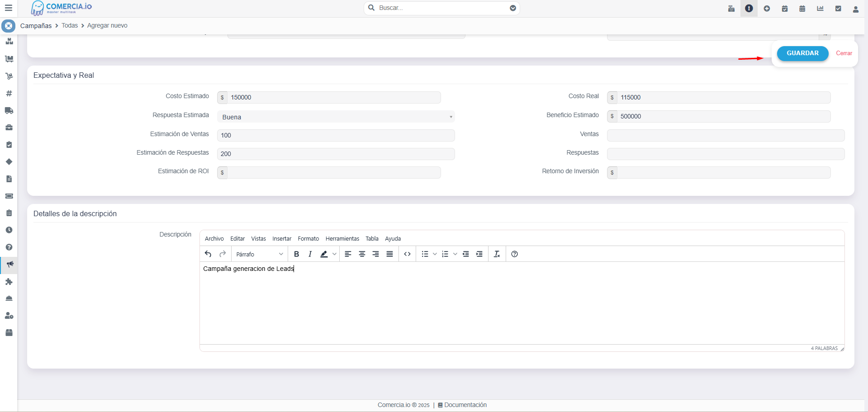Expand the bullet list style arrow
868x412 pixels.
435,254
